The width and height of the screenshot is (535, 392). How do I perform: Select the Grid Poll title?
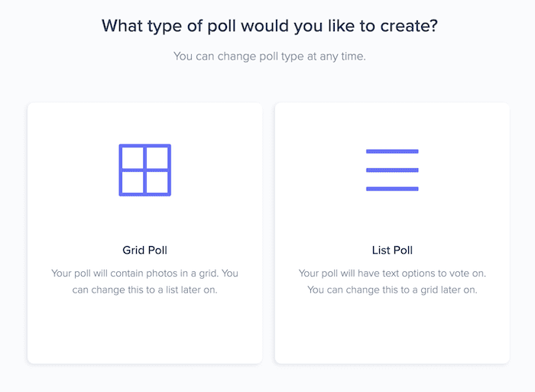coord(144,250)
